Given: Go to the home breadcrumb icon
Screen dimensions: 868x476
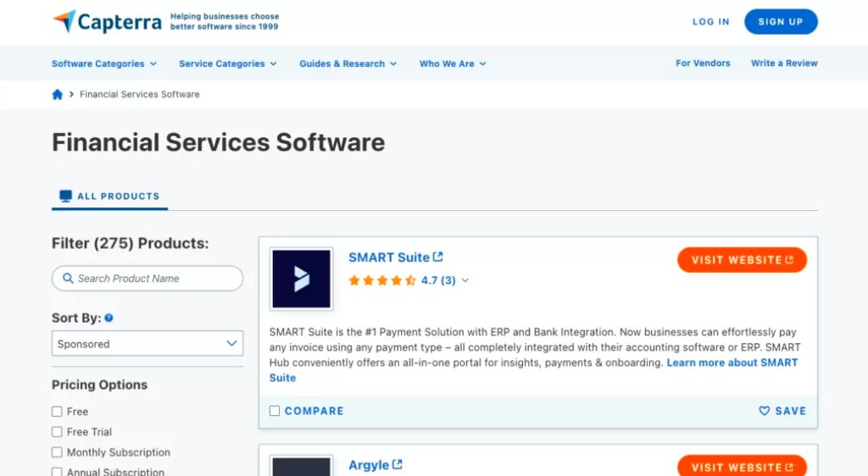Looking at the screenshot, I should [x=57, y=95].
